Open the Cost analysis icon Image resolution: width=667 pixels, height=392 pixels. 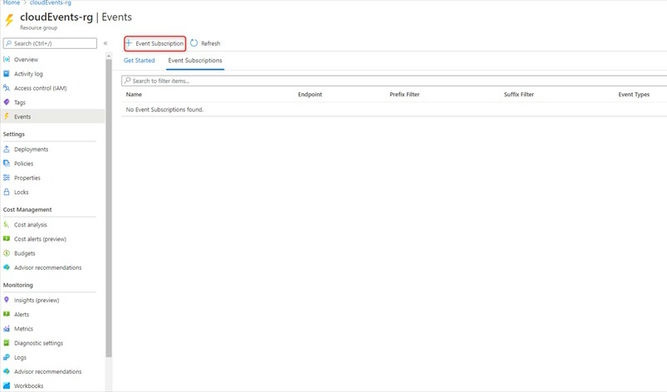(6, 224)
